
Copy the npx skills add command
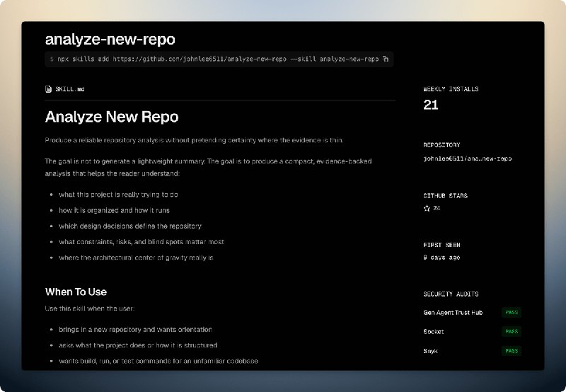[x=386, y=59]
